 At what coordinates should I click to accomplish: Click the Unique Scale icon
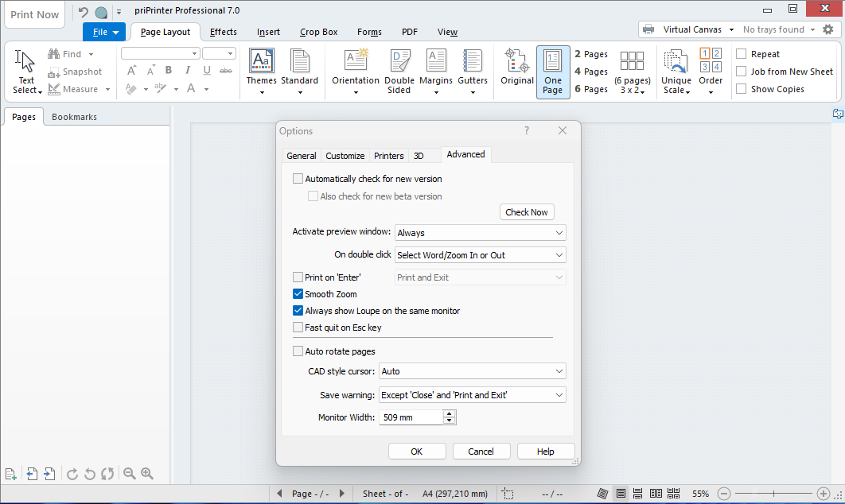pyautogui.click(x=676, y=62)
